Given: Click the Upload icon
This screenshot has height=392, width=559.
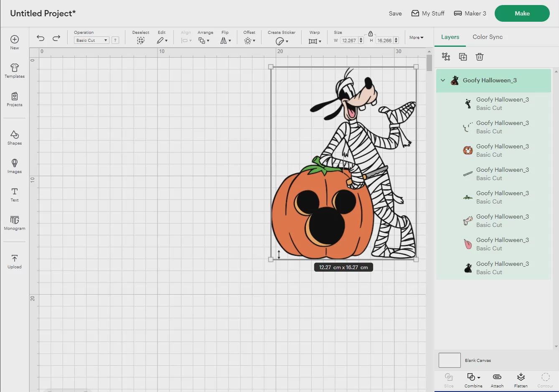Looking at the screenshot, I should tap(15, 261).
